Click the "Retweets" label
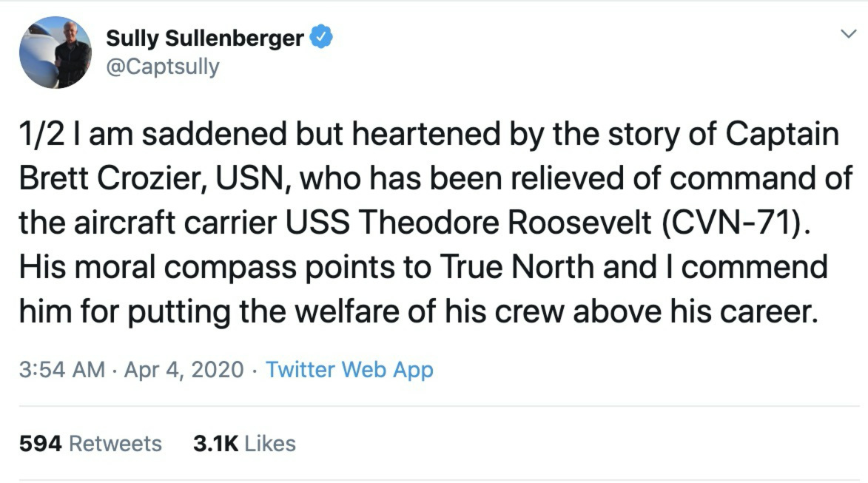Image resolution: width=868 pixels, height=483 pixels. click(x=115, y=443)
